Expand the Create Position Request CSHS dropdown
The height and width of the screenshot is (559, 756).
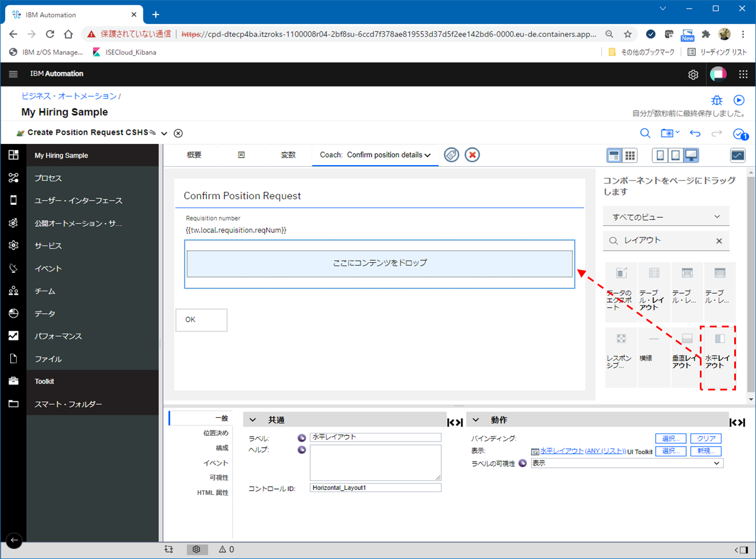coord(164,133)
